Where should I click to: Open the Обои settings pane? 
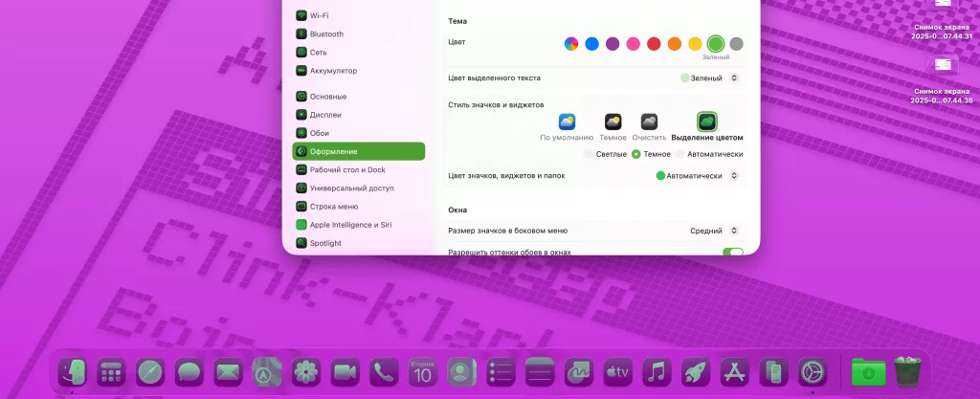click(359, 133)
